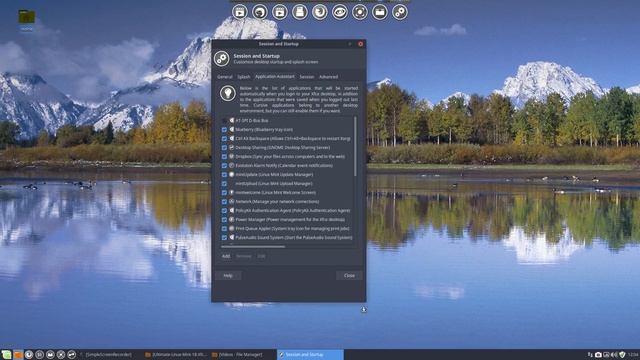This screenshot has height=360, width=640.
Task: Select the 'Dropbox' row text in list
Action: point(290,157)
